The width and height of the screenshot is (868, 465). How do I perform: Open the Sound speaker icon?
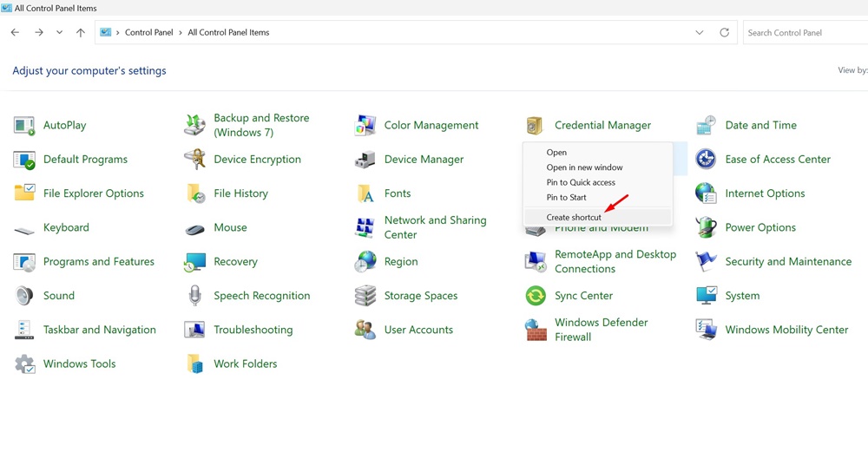coord(24,296)
